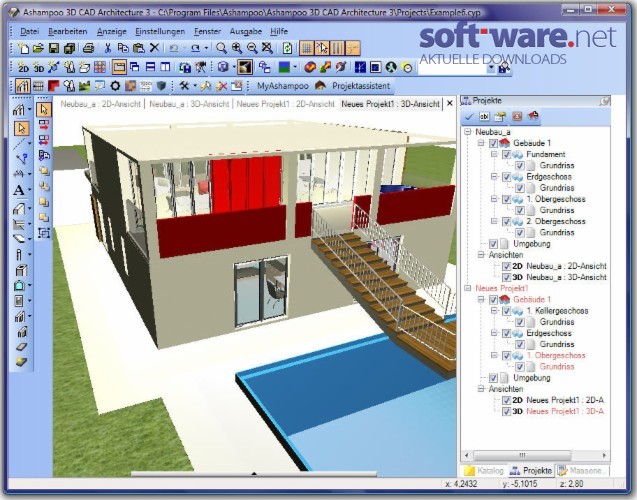Save the project with the floppy disk icon
The width and height of the screenshot is (637, 500).
[54, 48]
